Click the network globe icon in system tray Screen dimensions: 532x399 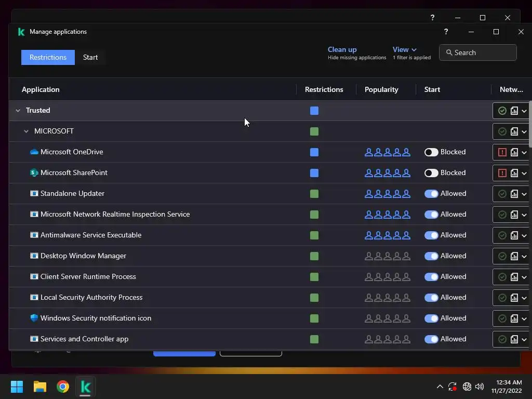(467, 387)
